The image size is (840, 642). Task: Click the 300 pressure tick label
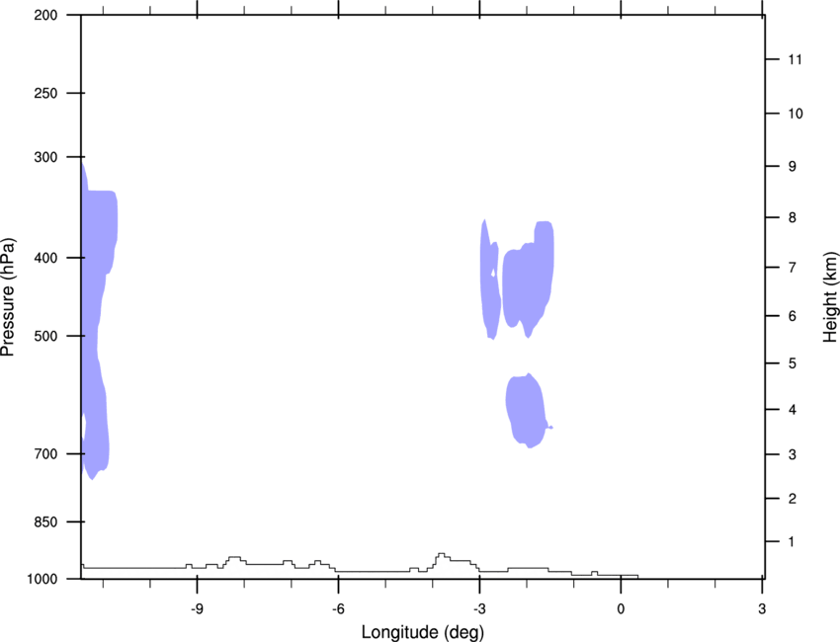click(x=45, y=157)
